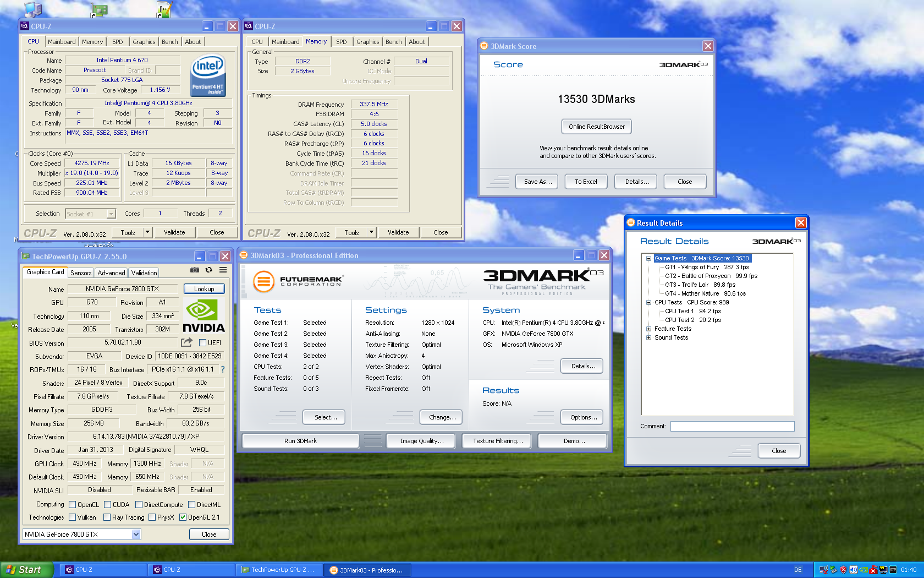Toggle the CUDA checkbox
The height and width of the screenshot is (578, 924).
click(x=108, y=504)
